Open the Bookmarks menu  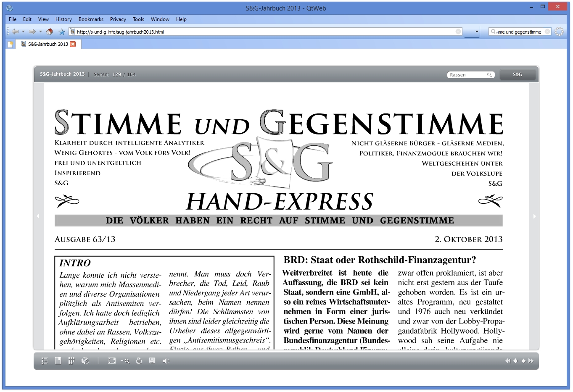[x=91, y=19]
